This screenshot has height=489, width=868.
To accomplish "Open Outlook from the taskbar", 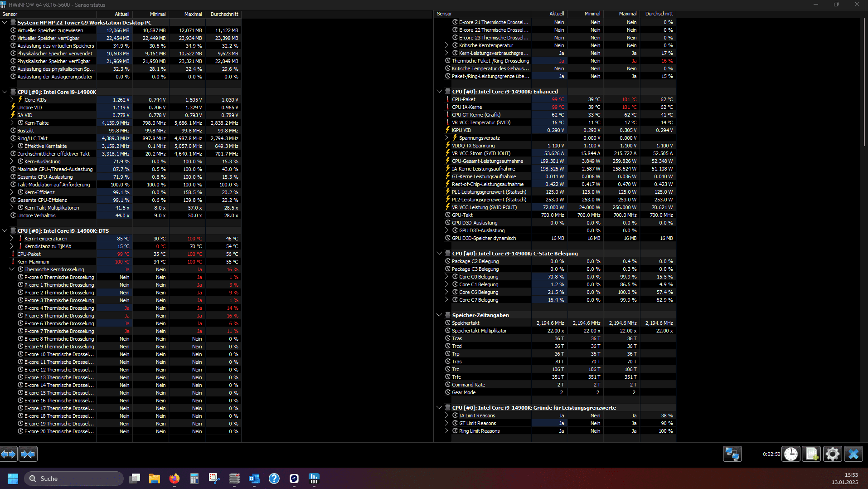I will 254,479.
